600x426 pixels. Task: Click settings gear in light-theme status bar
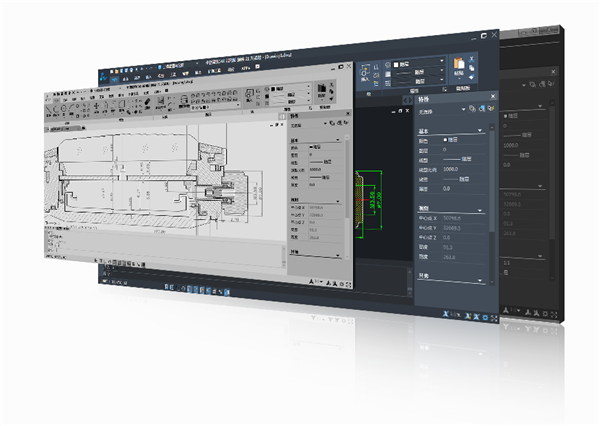(x=342, y=284)
